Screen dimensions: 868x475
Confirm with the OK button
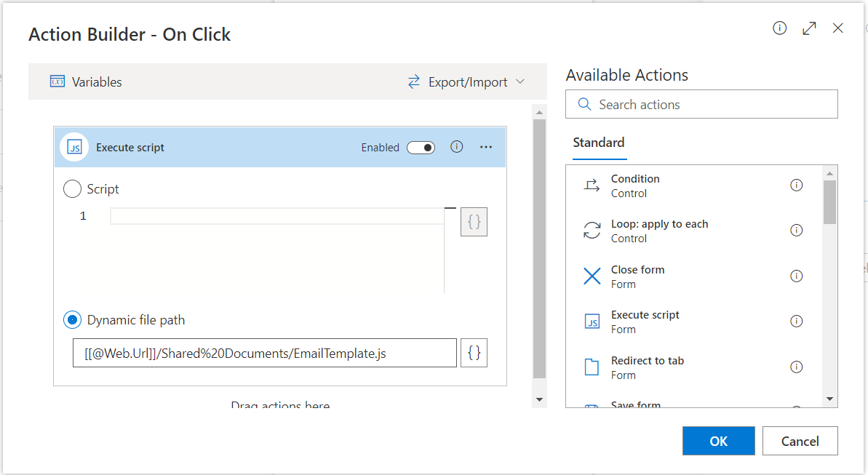[718, 441]
